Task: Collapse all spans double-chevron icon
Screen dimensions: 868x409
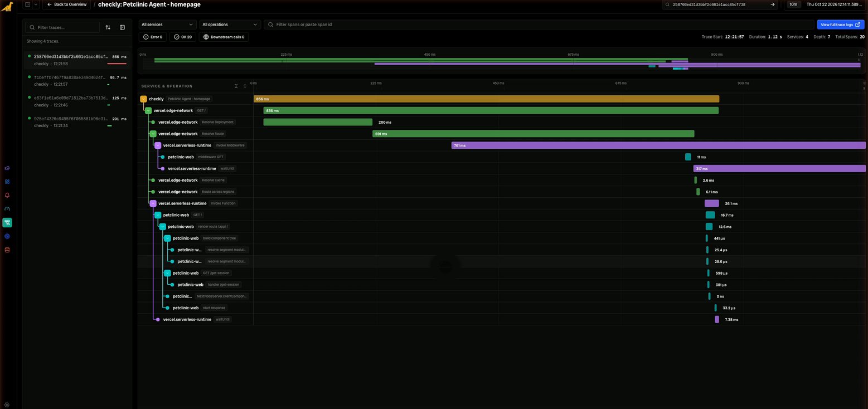Action: (236, 86)
